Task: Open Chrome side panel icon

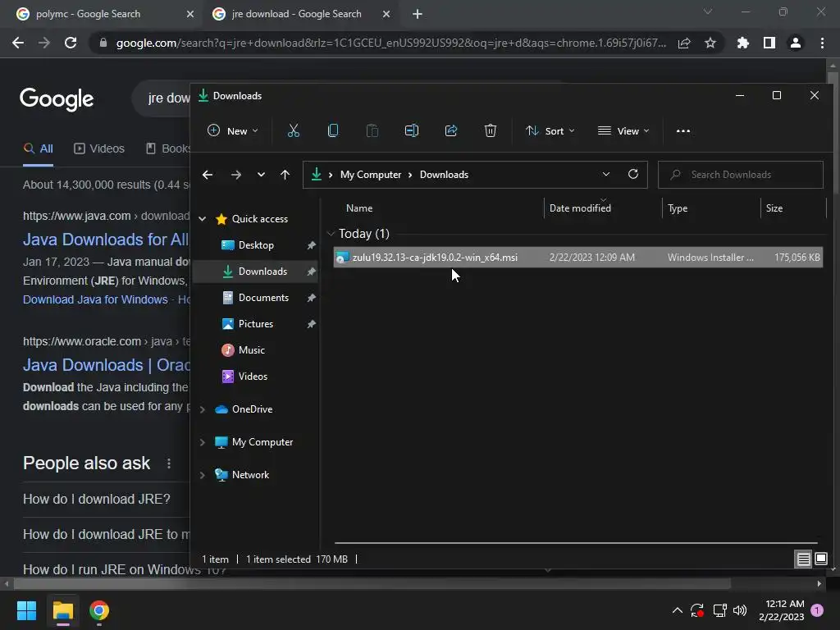Action: click(x=769, y=43)
